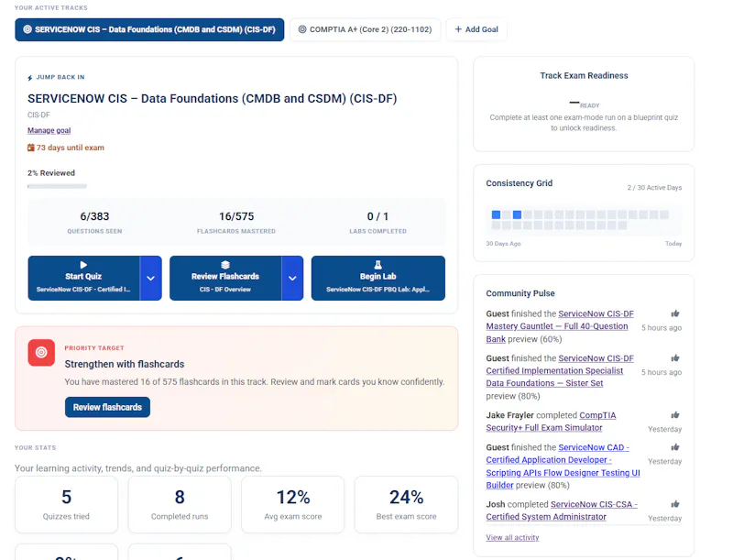733x560 pixels.
Task: Click the Avg exam score card
Action: click(293, 505)
